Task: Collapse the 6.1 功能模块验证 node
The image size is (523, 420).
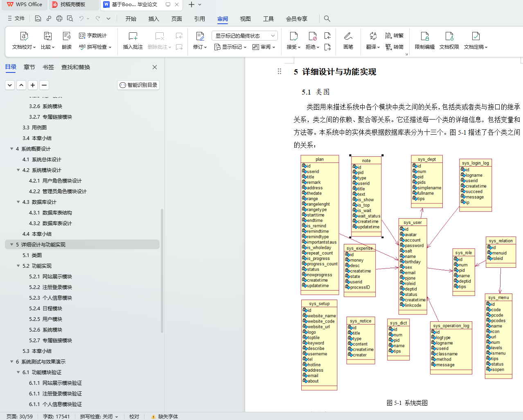Action: [18, 372]
